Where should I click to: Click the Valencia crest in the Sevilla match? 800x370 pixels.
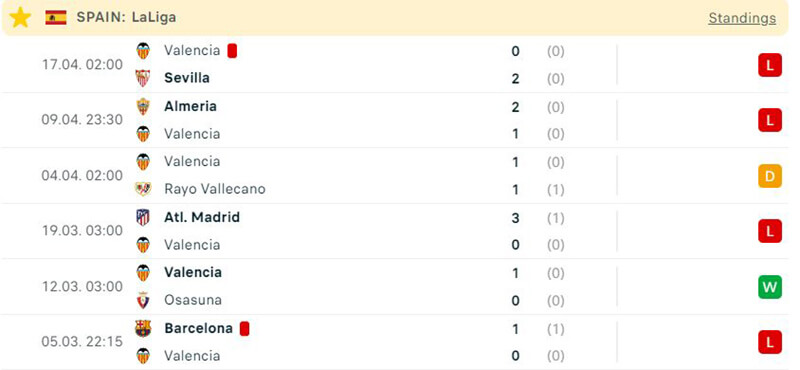click(x=143, y=51)
